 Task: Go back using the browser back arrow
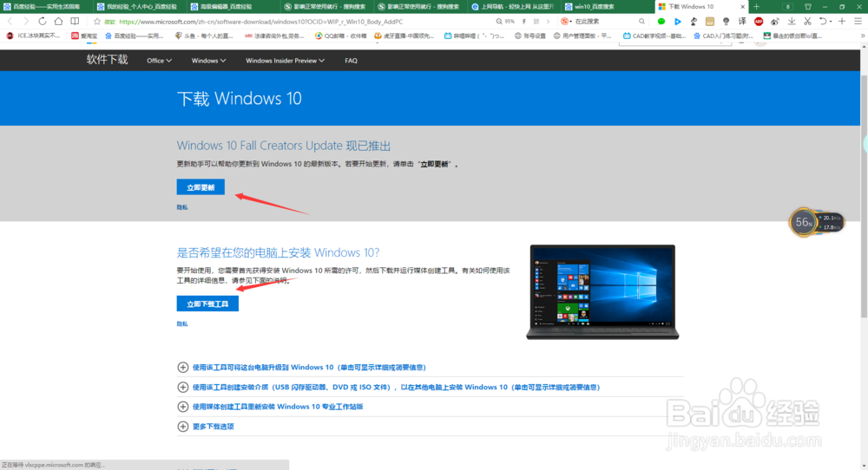pyautogui.click(x=10, y=22)
